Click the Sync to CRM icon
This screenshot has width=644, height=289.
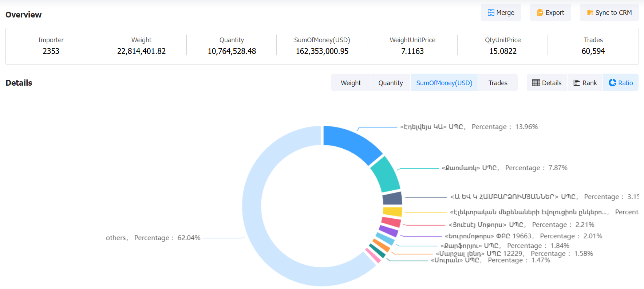(590, 13)
